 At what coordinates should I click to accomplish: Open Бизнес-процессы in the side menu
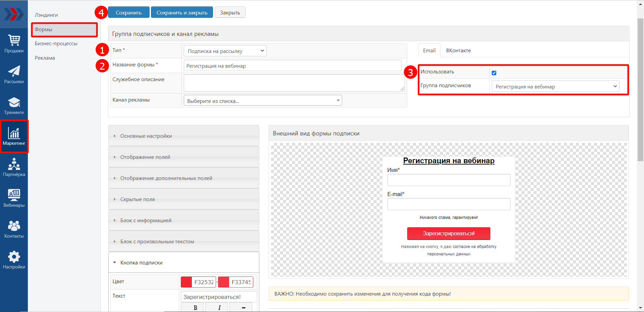tap(56, 44)
